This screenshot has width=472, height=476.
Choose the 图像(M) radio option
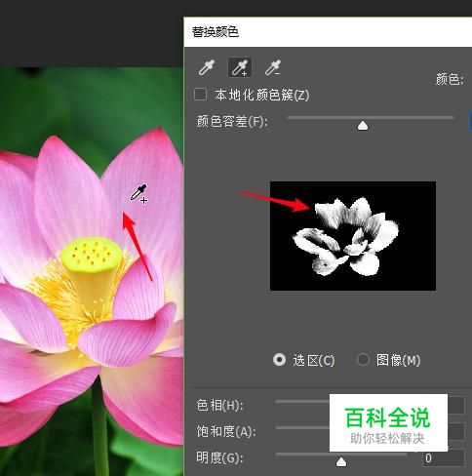click(x=363, y=360)
